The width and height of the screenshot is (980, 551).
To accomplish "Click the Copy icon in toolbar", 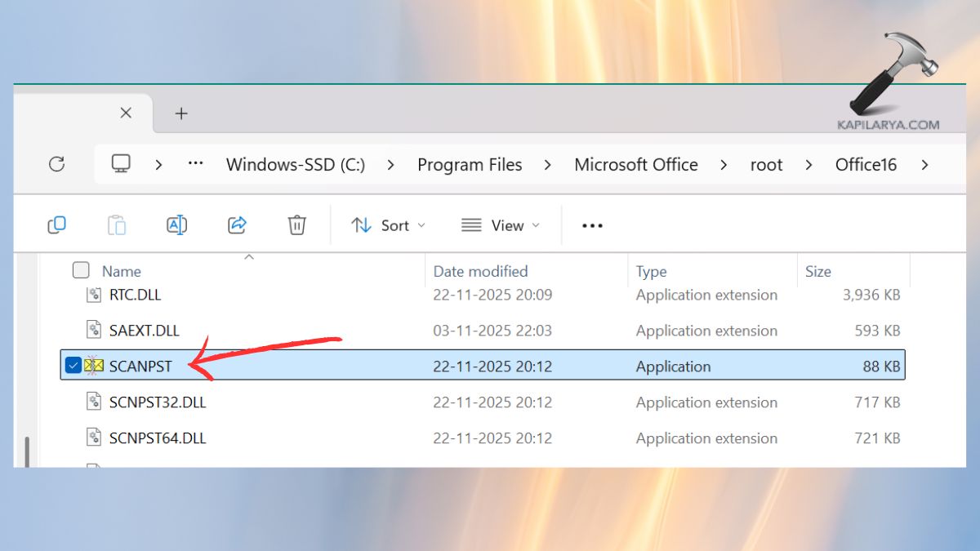I will click(x=56, y=225).
